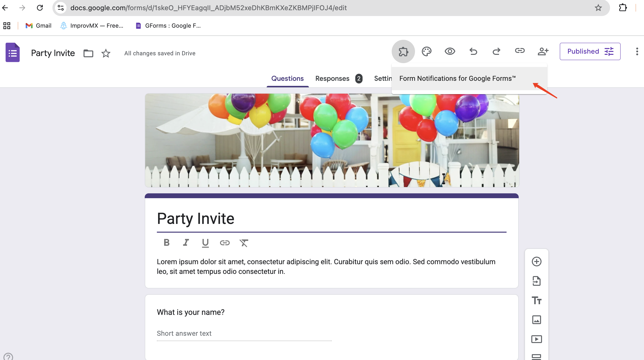Open the Published options button
Viewport: 644px width, 360px height.
click(590, 51)
